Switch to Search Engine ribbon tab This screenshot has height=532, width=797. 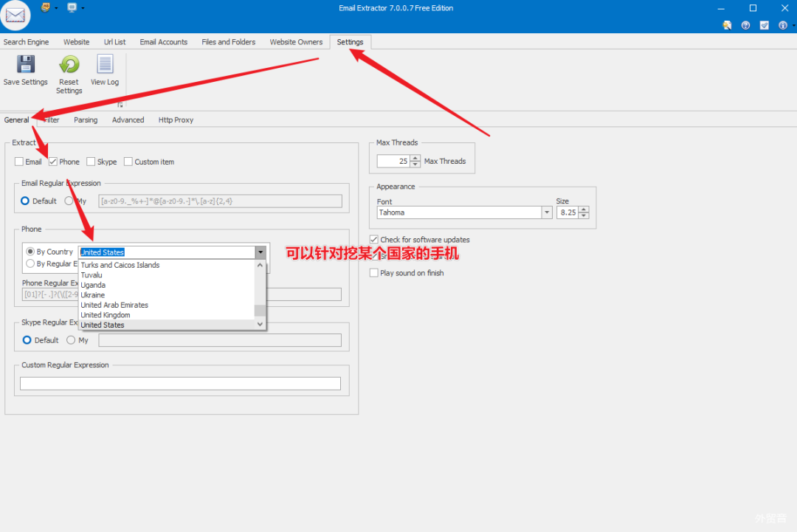(27, 41)
